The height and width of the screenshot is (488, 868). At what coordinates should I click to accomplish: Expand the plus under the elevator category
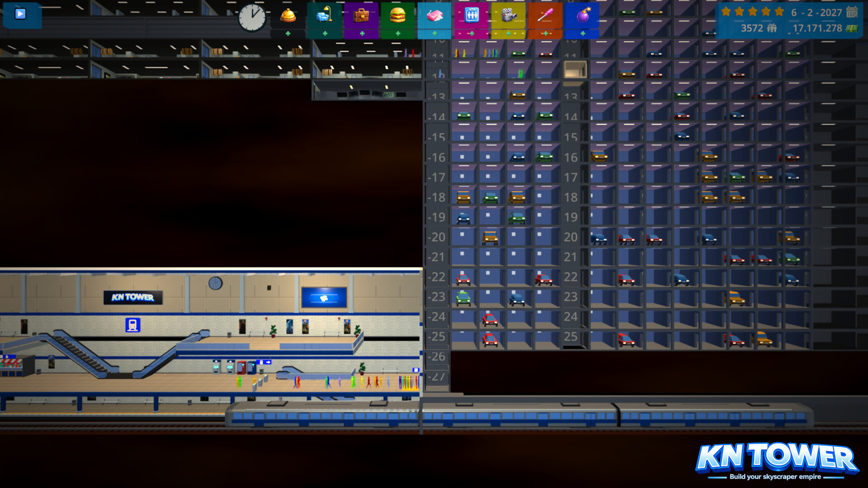pyautogui.click(x=472, y=34)
